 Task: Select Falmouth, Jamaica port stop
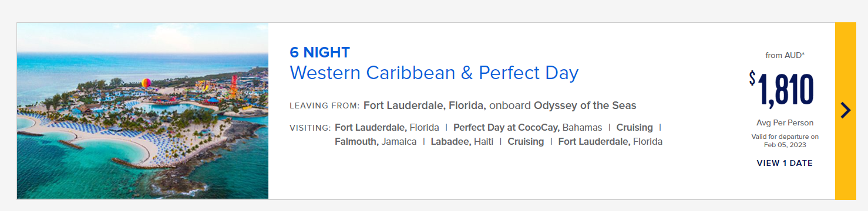coord(376,141)
